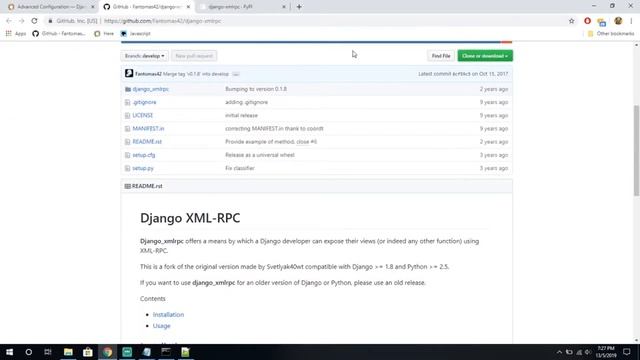Image resolution: width=640 pixels, height=360 pixels.
Task: Close the Advanced Configuration tab
Action: [x=93, y=7]
